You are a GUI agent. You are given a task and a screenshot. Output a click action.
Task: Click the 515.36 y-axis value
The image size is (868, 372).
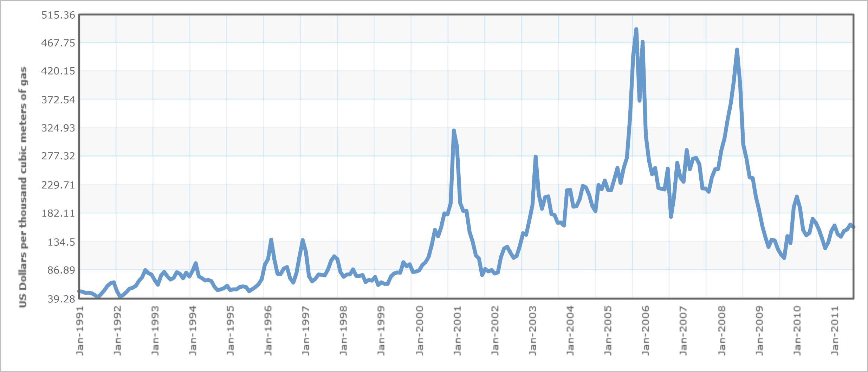tap(58, 15)
